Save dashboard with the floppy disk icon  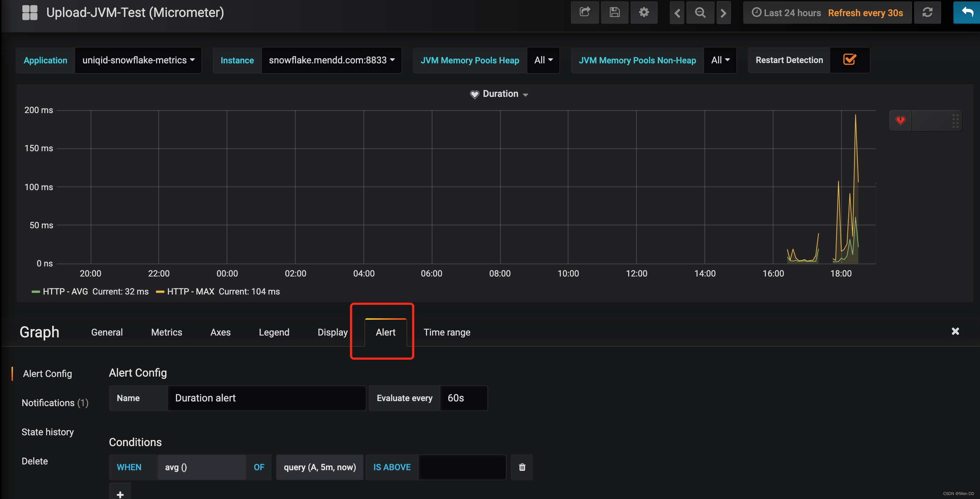click(x=614, y=13)
